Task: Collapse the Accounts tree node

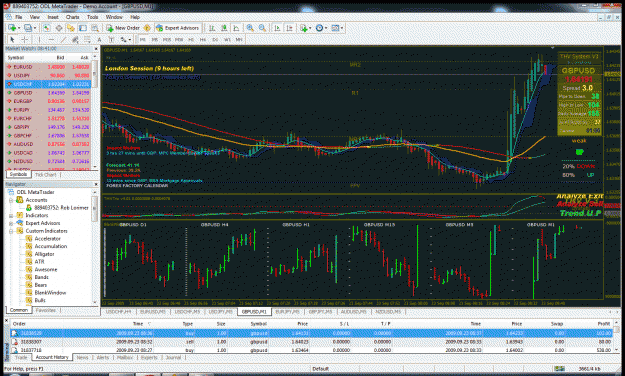Action: 11,200
